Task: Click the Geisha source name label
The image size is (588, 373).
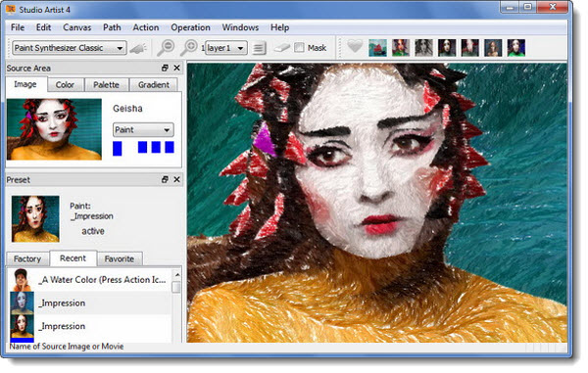Action: pos(127,109)
